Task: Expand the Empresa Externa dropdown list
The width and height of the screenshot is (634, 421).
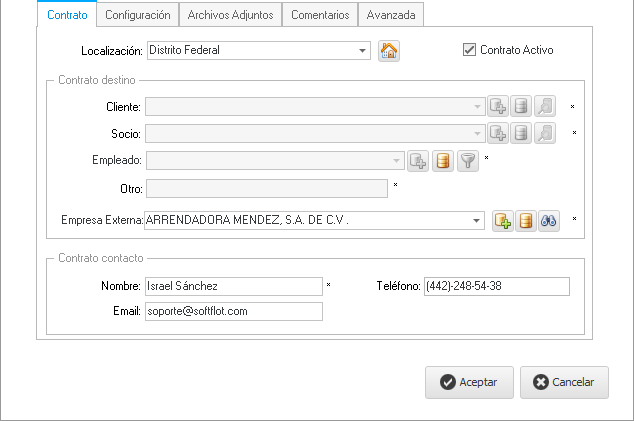Action: 475,221
